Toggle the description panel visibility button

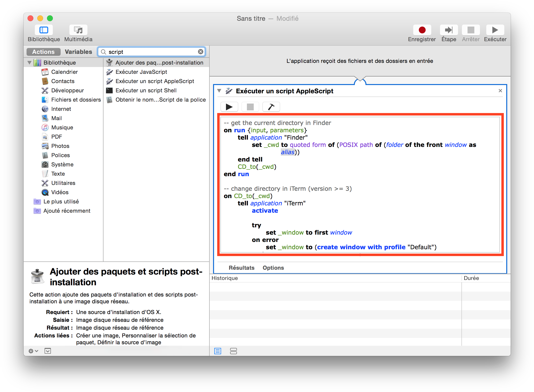(x=48, y=351)
